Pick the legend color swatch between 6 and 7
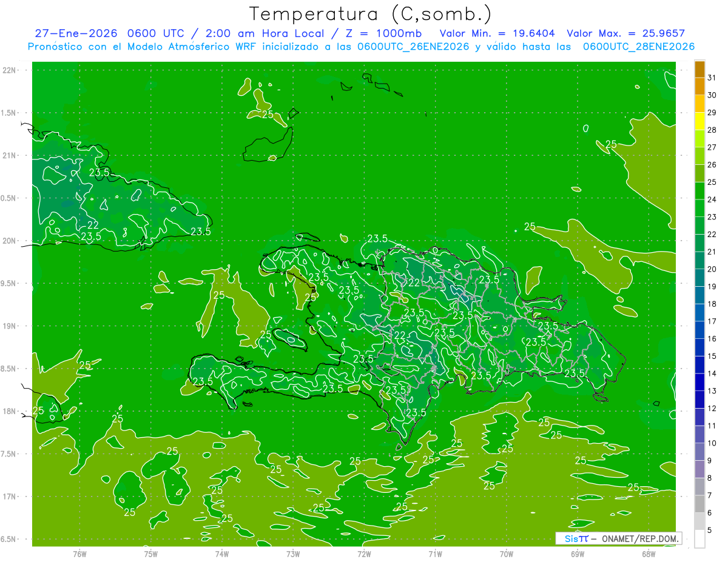The image size is (728, 562). [699, 504]
